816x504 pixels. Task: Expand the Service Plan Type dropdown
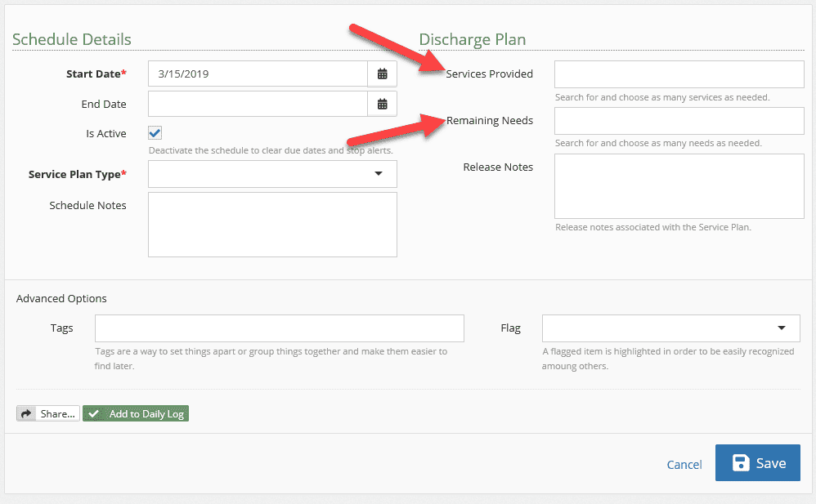point(379,174)
